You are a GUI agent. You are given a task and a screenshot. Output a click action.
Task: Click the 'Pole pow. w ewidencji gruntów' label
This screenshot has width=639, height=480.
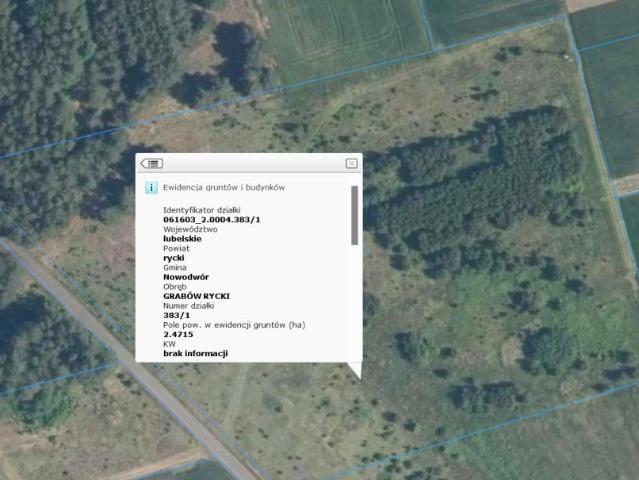point(234,325)
